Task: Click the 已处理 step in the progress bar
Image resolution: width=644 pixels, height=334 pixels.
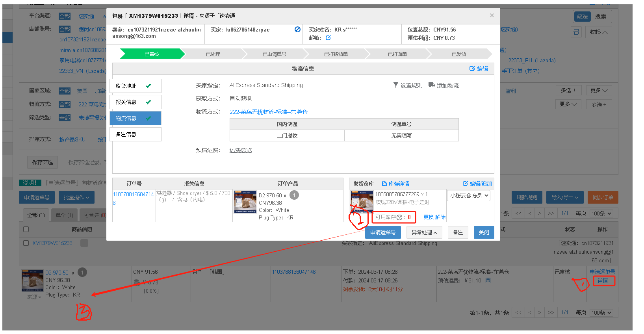Action: (x=213, y=54)
